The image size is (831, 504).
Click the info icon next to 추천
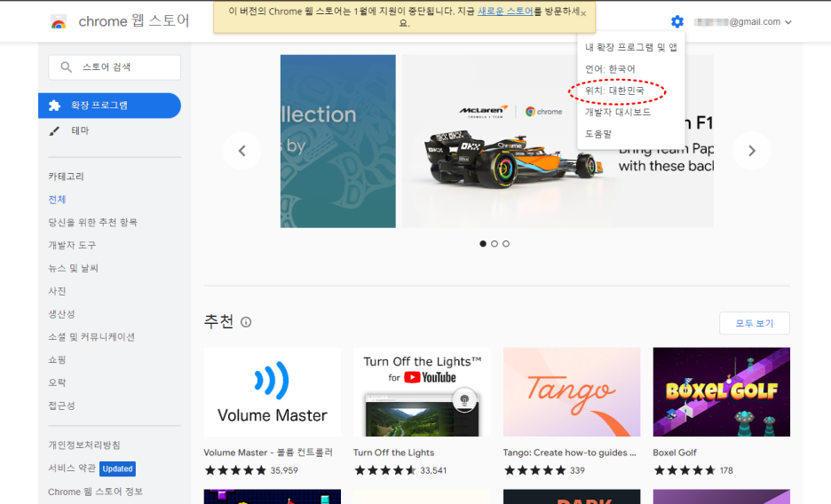click(x=246, y=322)
